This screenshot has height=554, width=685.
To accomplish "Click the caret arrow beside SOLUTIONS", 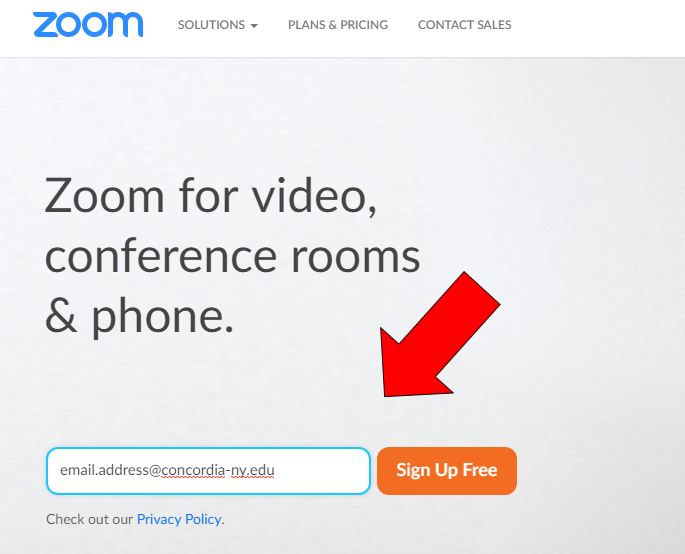I will pos(254,26).
